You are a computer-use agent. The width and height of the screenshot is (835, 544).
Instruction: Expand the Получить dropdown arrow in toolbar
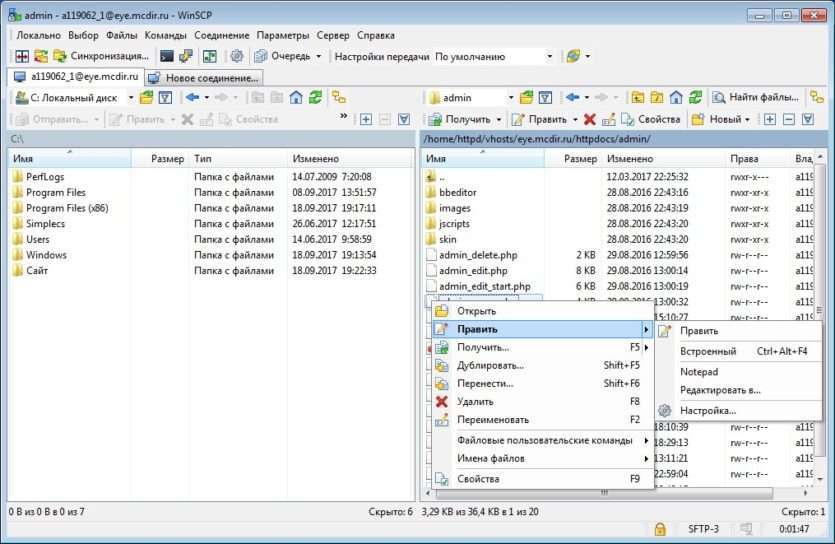point(498,120)
